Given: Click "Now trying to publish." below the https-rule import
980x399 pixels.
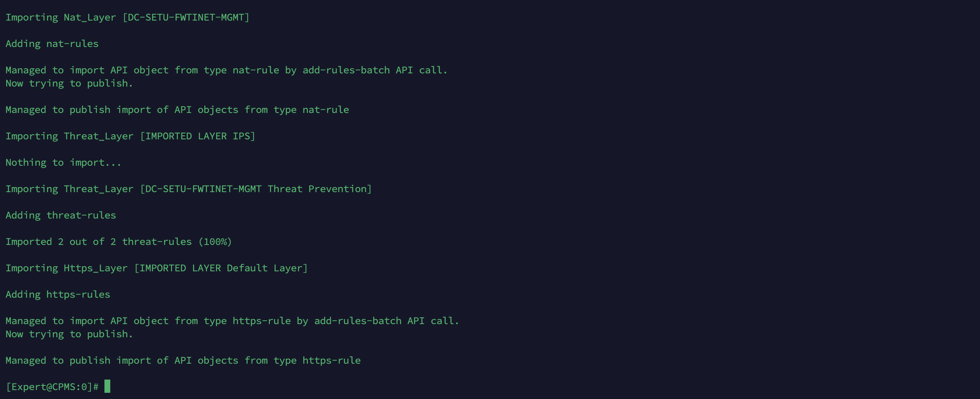Looking at the screenshot, I should pyautogui.click(x=69, y=334).
